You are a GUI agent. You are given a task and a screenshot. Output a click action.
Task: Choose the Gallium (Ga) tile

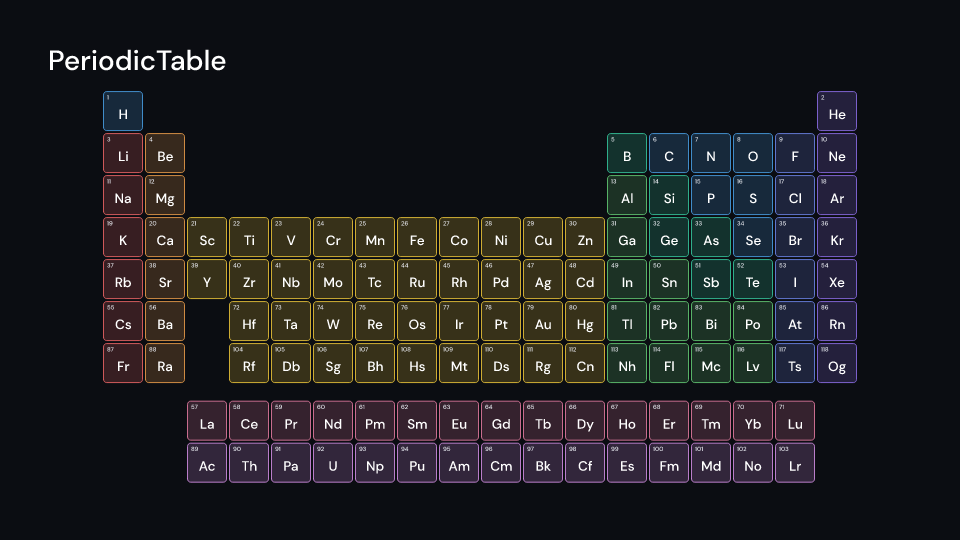pyautogui.click(x=627, y=237)
